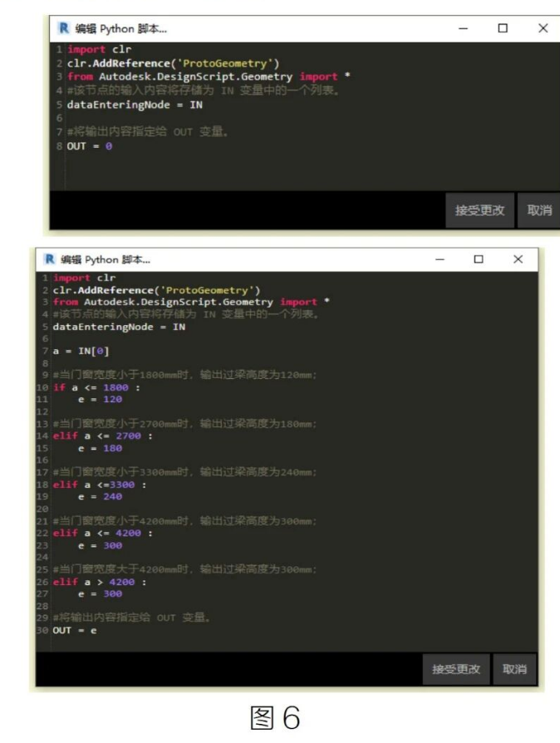Click Revit icon in upper script window

(63, 28)
